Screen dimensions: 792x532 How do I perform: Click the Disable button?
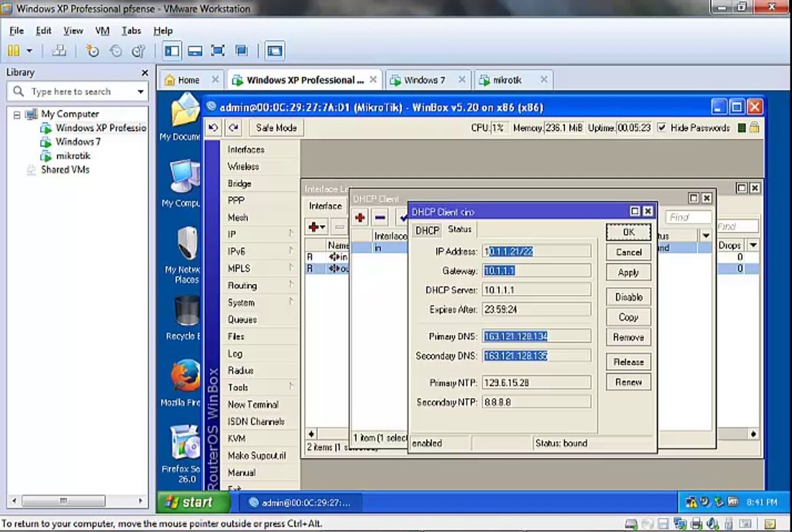click(x=629, y=297)
